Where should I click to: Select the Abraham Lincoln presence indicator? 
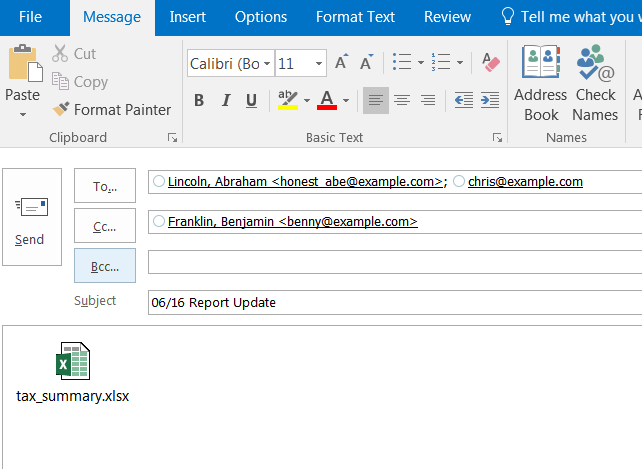tap(159, 181)
